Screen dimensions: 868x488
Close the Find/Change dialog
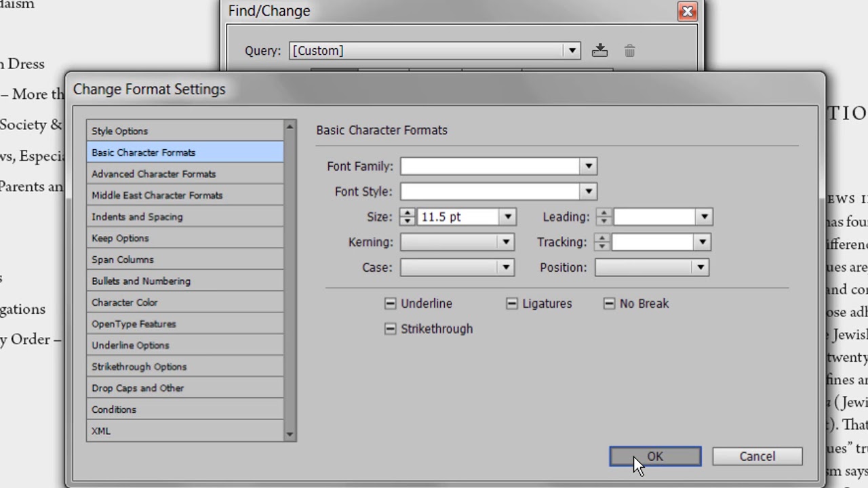[687, 11]
